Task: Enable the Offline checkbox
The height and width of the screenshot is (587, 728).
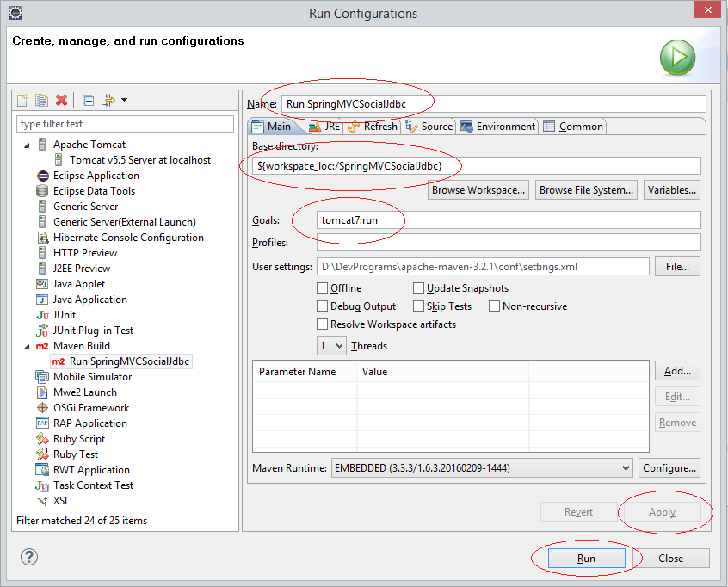Action: point(322,288)
